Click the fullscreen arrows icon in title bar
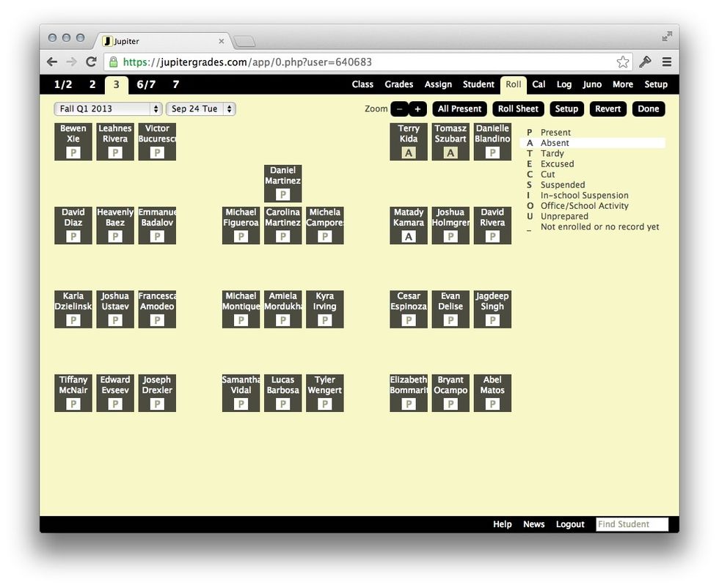 [667, 36]
